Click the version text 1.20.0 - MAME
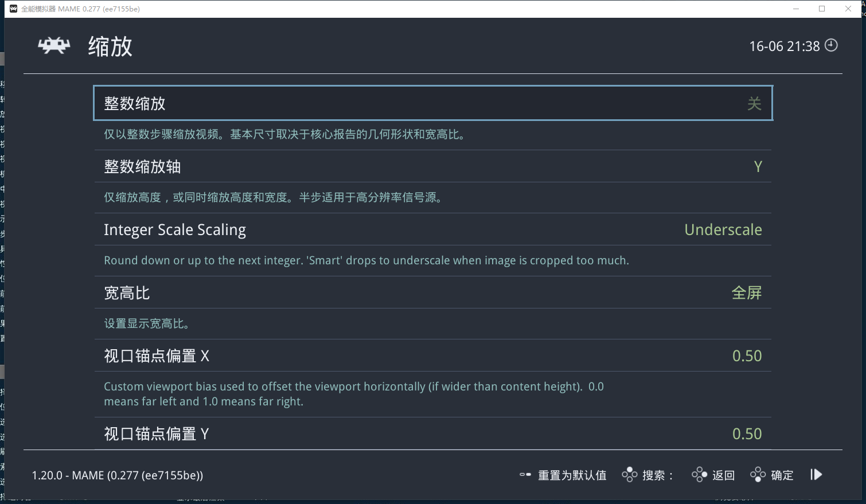This screenshot has height=504, width=866. tap(118, 475)
